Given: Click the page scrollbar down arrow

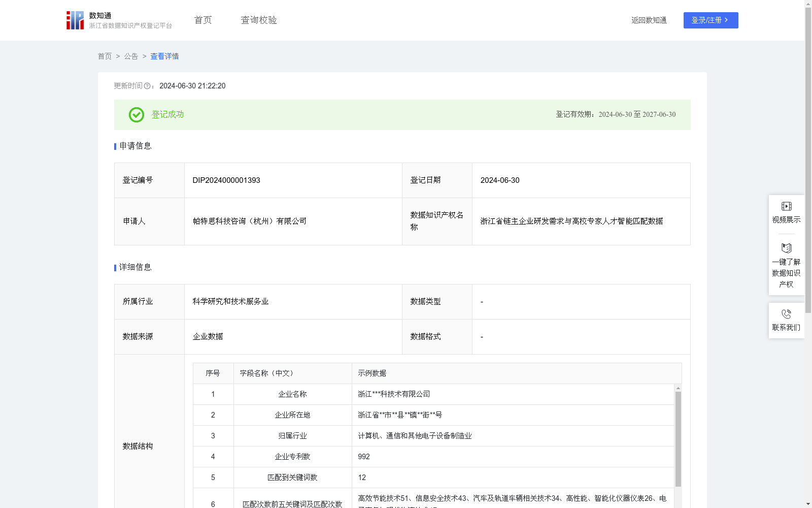Looking at the screenshot, I should pyautogui.click(x=808, y=504).
